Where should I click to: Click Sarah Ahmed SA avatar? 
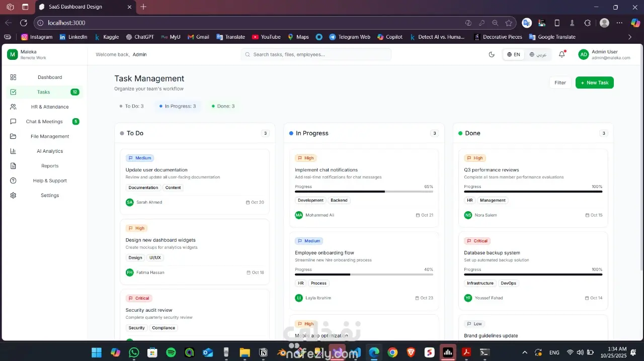click(x=130, y=202)
